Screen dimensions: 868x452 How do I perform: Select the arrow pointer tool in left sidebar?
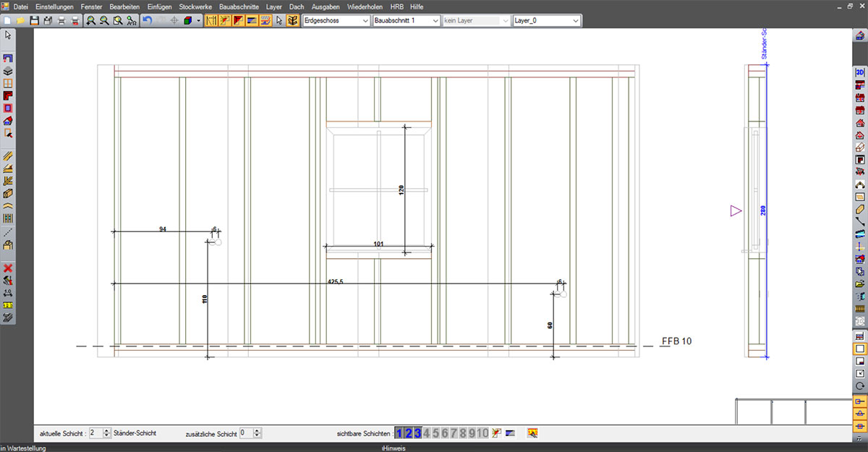tap(8, 35)
